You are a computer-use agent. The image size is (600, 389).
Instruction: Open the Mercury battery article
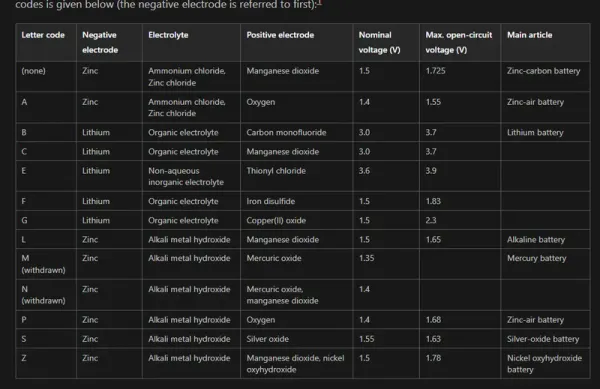click(x=536, y=258)
